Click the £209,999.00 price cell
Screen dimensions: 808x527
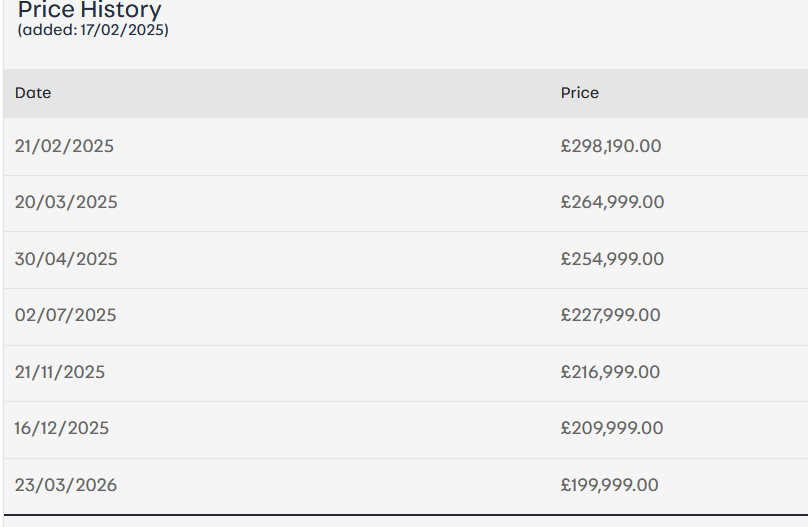(x=612, y=428)
